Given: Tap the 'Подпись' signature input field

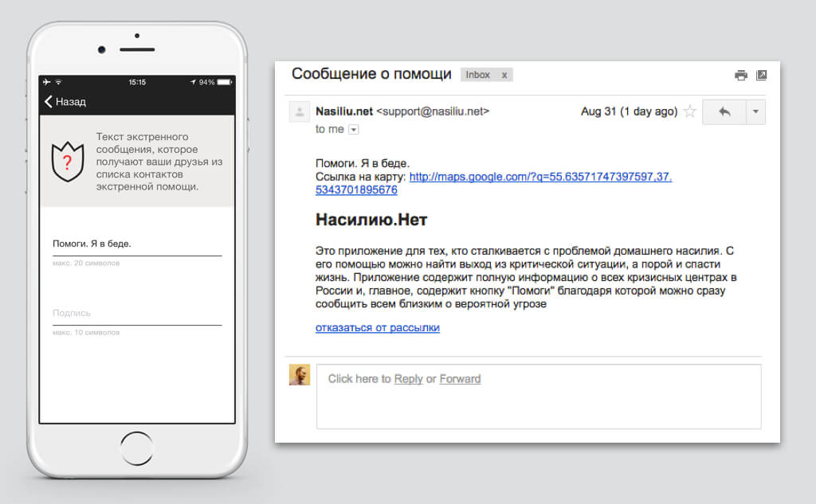Looking at the screenshot, I should [136, 313].
